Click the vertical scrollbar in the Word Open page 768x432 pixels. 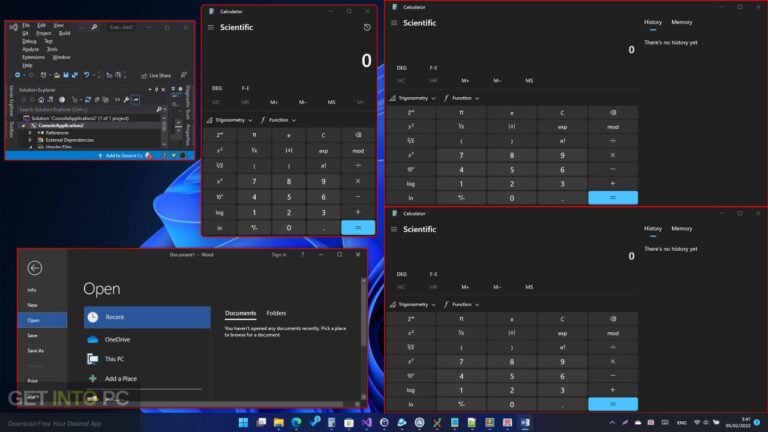pyautogui.click(x=363, y=338)
